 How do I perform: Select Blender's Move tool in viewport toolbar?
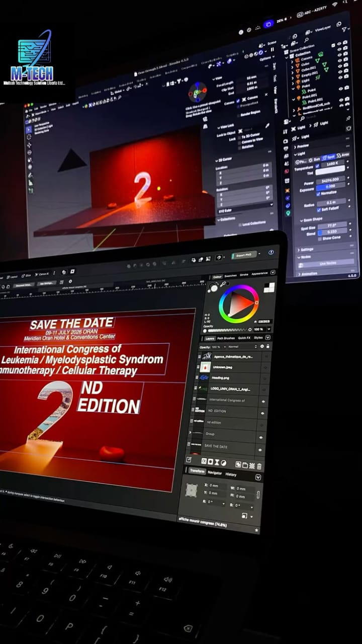[29, 145]
